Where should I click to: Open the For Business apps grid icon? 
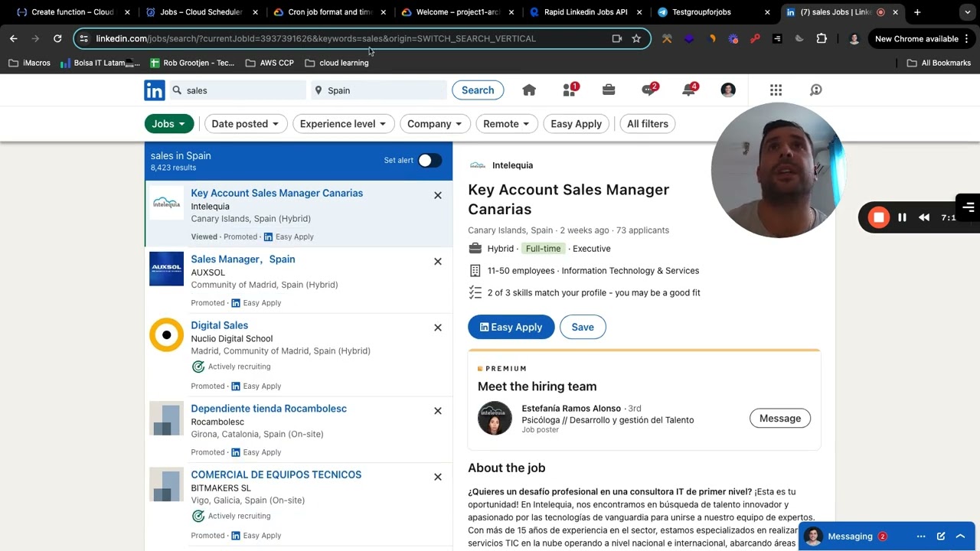776,90
